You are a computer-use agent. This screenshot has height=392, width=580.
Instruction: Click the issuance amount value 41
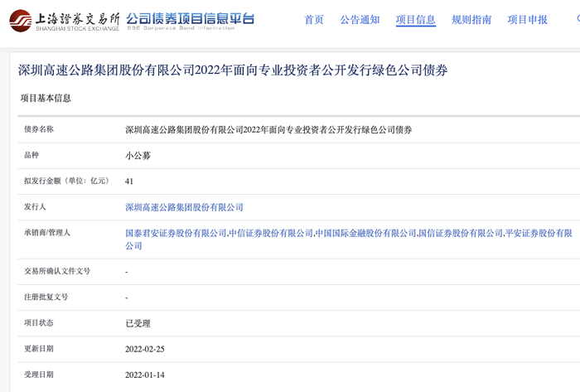(x=129, y=181)
